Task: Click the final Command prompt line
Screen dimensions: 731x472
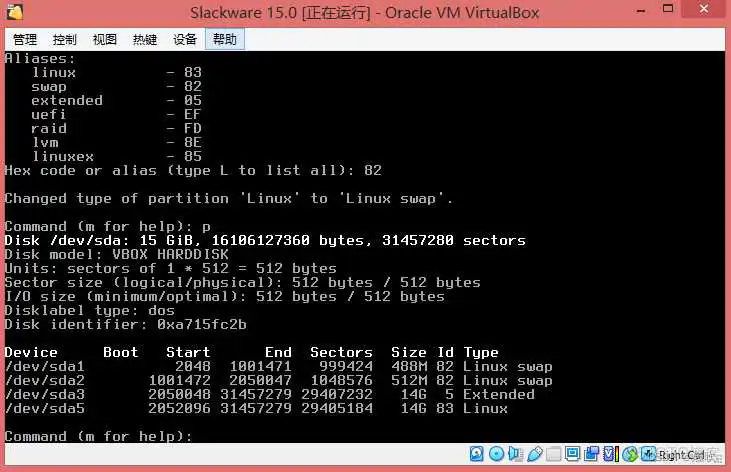Action: pos(98,437)
